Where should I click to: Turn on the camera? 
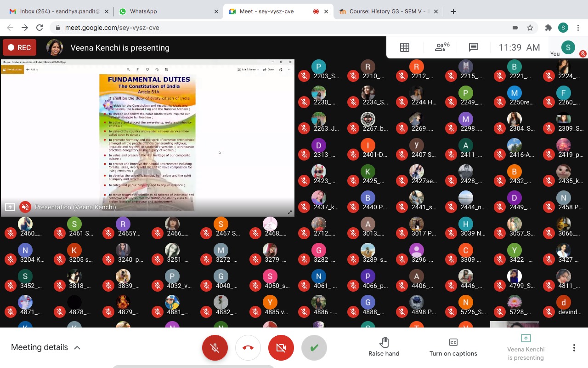coord(281,348)
